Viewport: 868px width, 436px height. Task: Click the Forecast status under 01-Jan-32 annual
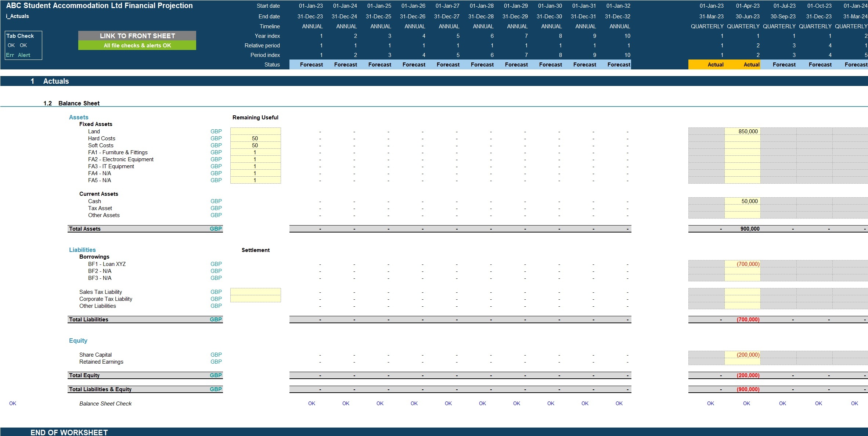coord(614,64)
